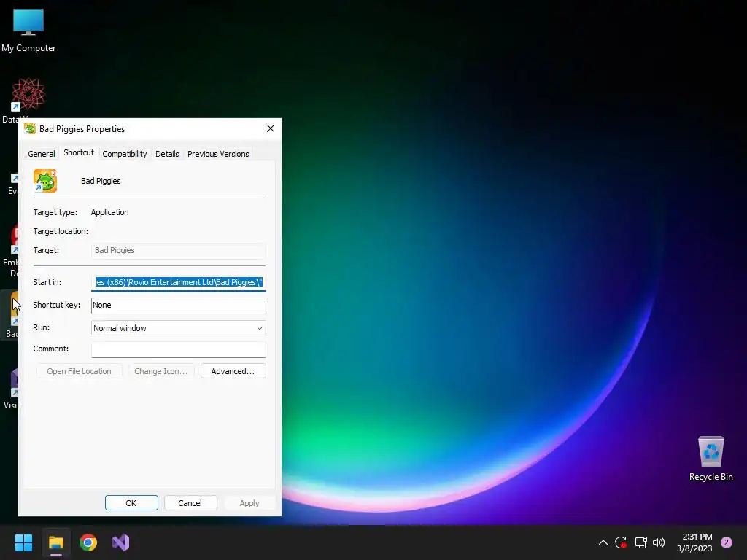Show hidden system tray icons
The width and height of the screenshot is (747, 560).
click(603, 542)
